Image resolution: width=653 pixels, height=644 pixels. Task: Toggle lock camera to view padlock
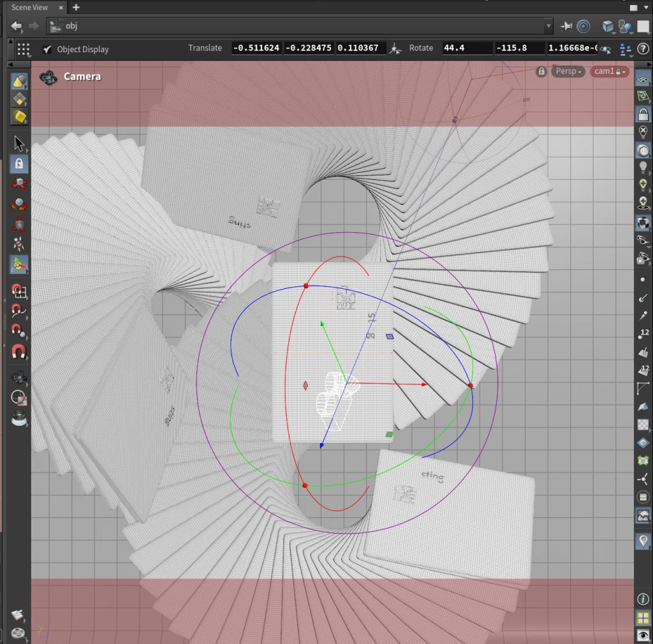coord(643,115)
